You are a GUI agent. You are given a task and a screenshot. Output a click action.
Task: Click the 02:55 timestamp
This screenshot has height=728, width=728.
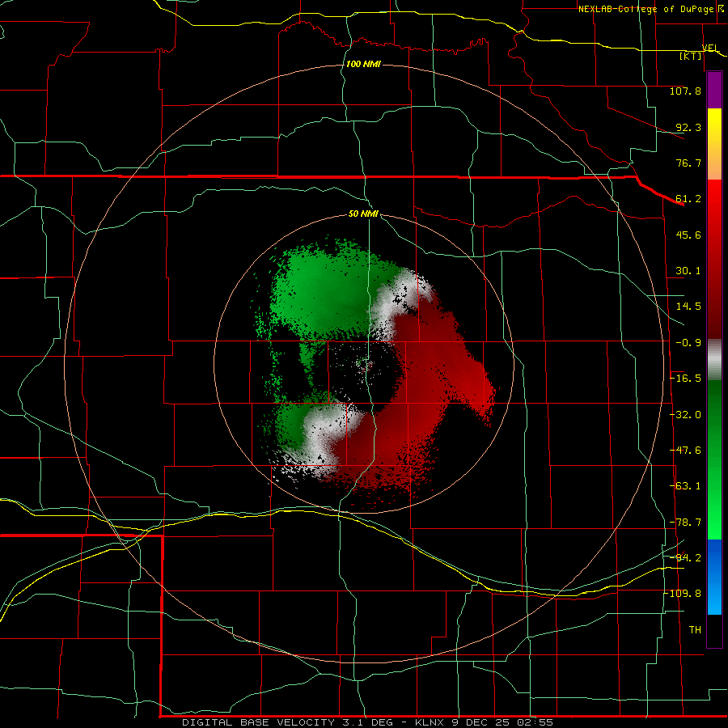coord(537,722)
